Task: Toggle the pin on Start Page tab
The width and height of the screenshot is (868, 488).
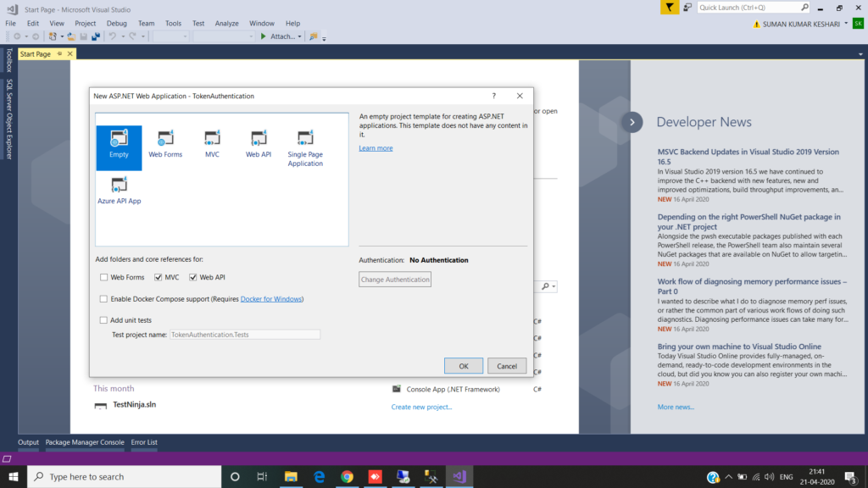Action: [x=60, y=53]
